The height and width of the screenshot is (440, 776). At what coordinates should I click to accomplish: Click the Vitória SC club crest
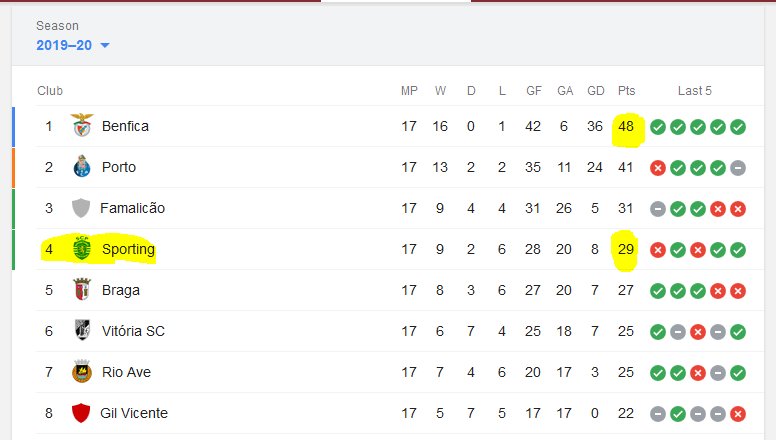click(x=82, y=330)
